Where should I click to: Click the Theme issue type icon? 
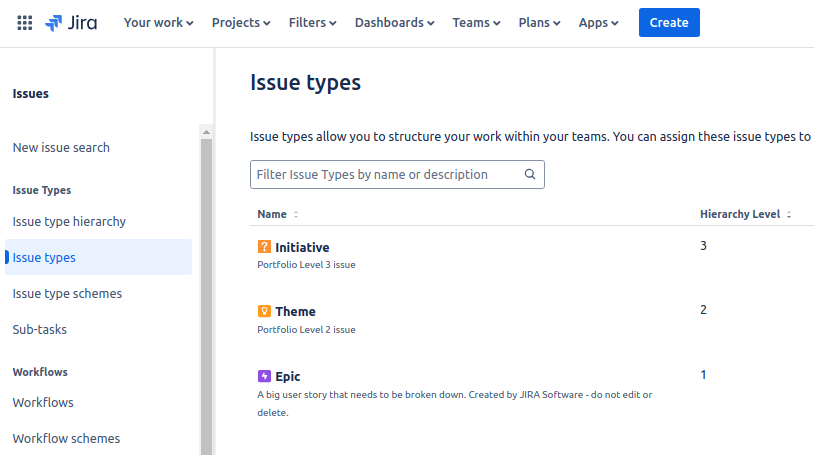coord(264,311)
